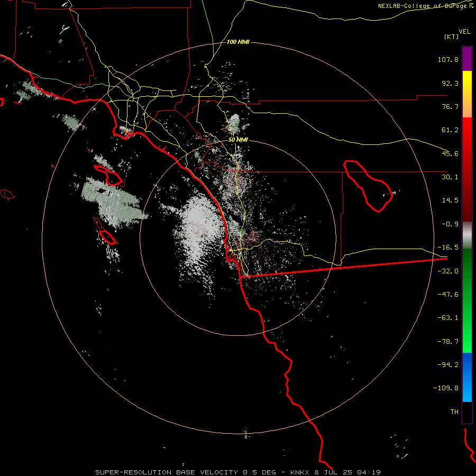Click the -0.9 velocity scale value

tap(450, 224)
